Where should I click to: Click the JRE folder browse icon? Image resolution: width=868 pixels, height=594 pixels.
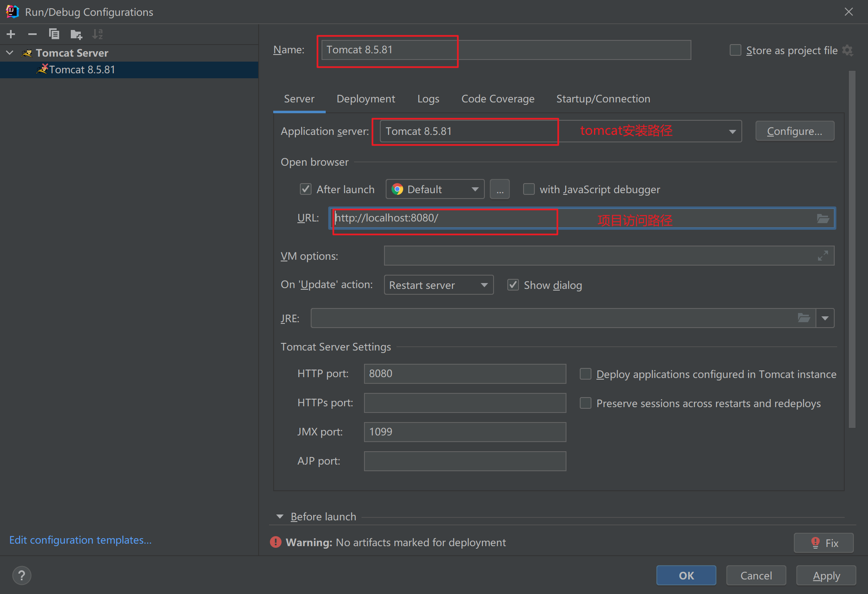[803, 318]
